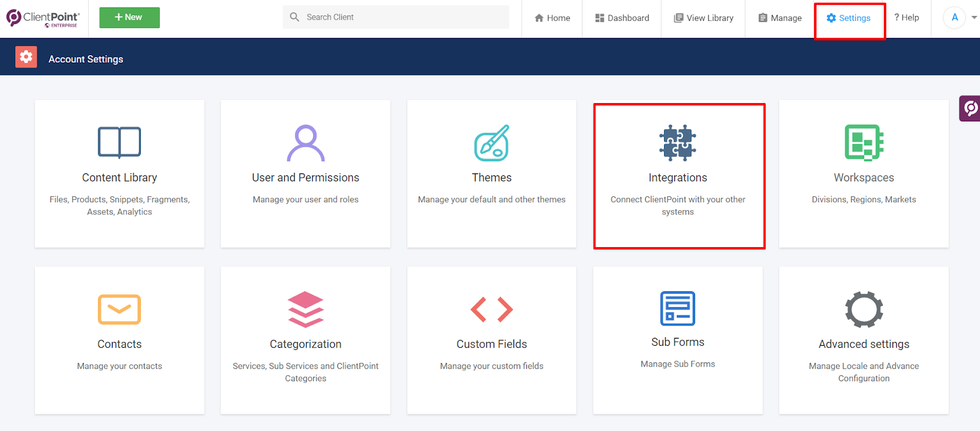Viewport: 980px width, 431px height.
Task: Click the Advanced settings gear icon
Action: point(864,310)
